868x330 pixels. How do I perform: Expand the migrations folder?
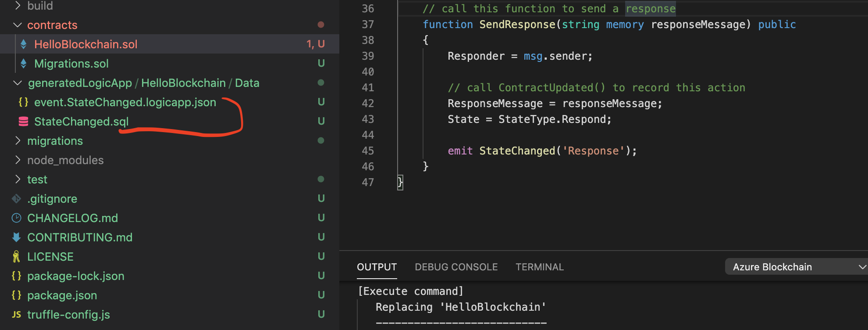click(18, 141)
